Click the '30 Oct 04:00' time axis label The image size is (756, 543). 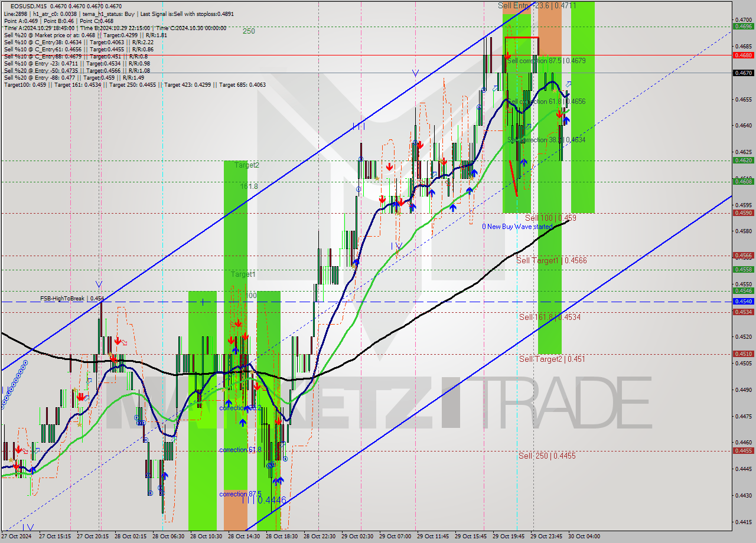pyautogui.click(x=584, y=537)
